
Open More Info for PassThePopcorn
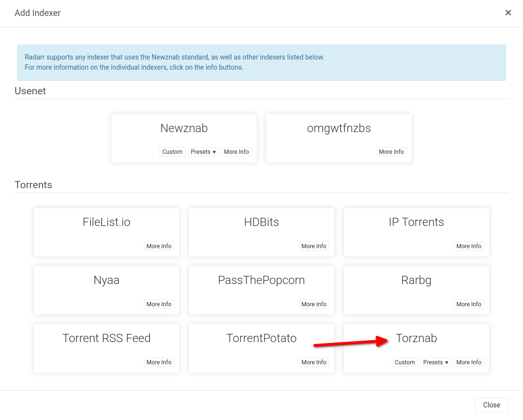coord(314,304)
